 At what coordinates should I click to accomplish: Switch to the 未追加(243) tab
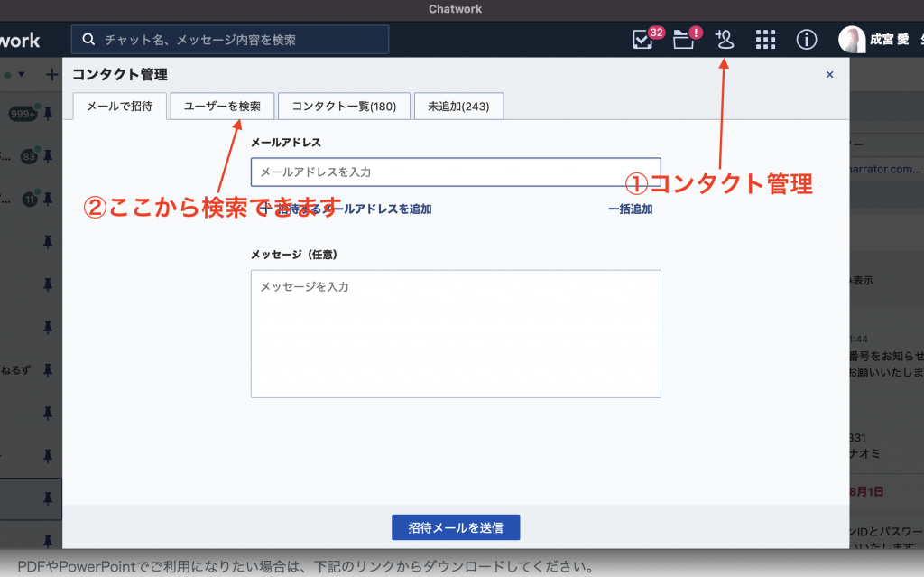point(458,107)
